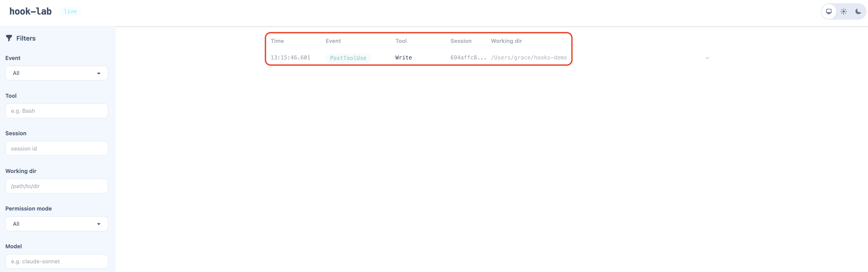
Task: Open the Permission mode dropdown
Action: [56, 224]
